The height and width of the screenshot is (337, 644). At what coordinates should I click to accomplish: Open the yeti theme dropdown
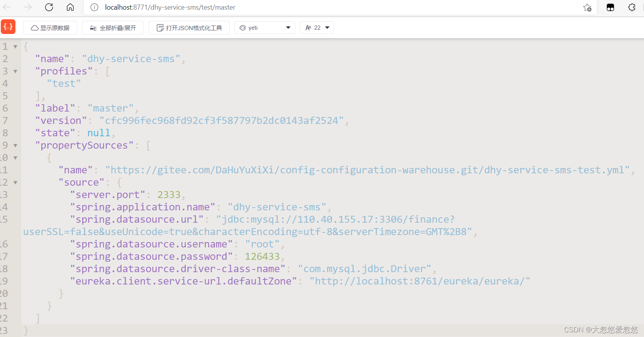coord(265,28)
